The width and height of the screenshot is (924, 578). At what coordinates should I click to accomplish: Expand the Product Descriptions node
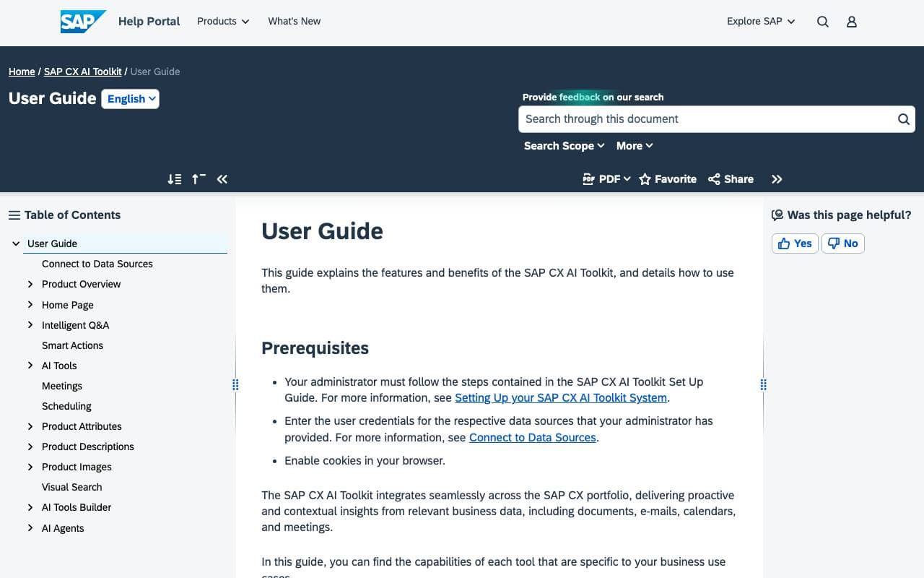pos(30,447)
